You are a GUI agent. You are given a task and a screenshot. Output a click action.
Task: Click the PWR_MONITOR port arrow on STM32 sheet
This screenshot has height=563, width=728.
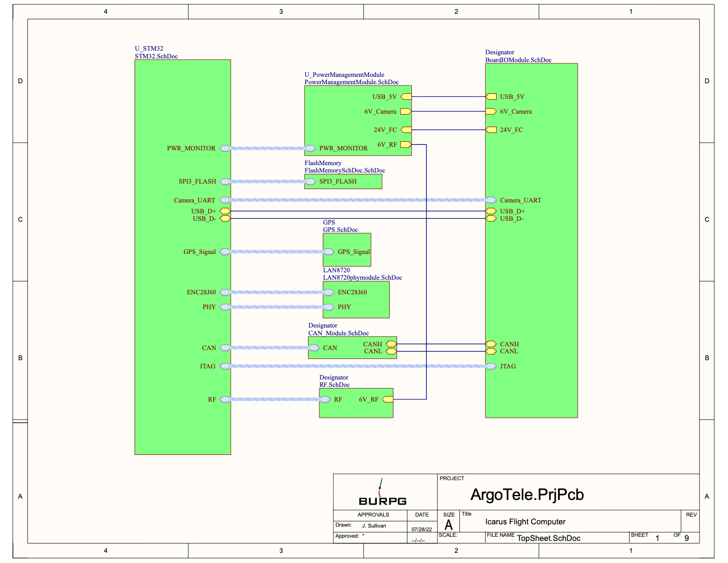(225, 148)
